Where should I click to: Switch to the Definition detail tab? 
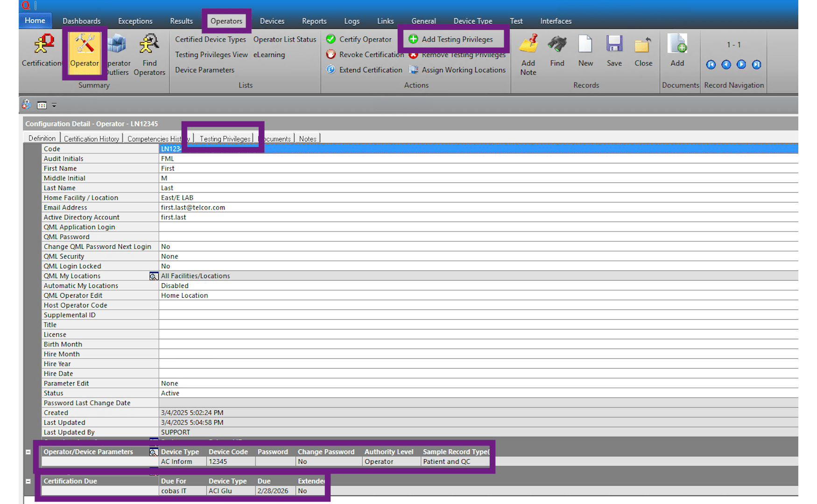tap(42, 138)
